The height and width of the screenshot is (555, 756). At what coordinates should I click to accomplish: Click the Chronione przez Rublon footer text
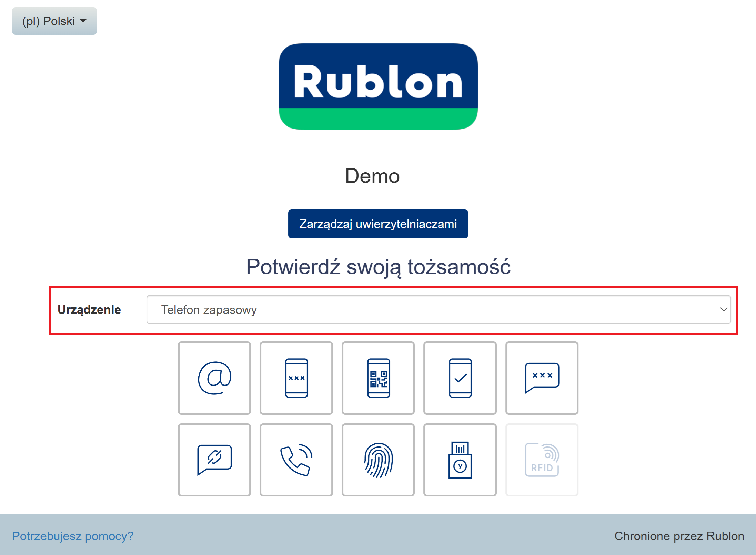coord(679,536)
